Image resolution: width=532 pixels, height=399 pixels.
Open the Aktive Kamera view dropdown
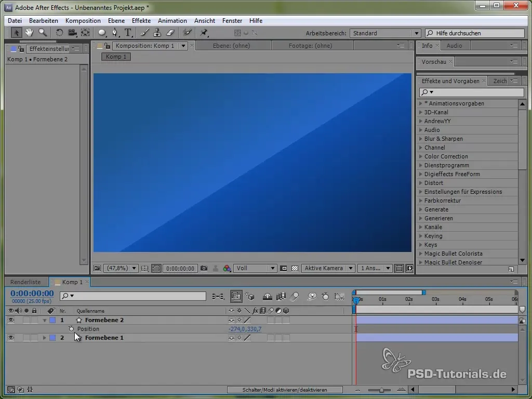pos(328,269)
